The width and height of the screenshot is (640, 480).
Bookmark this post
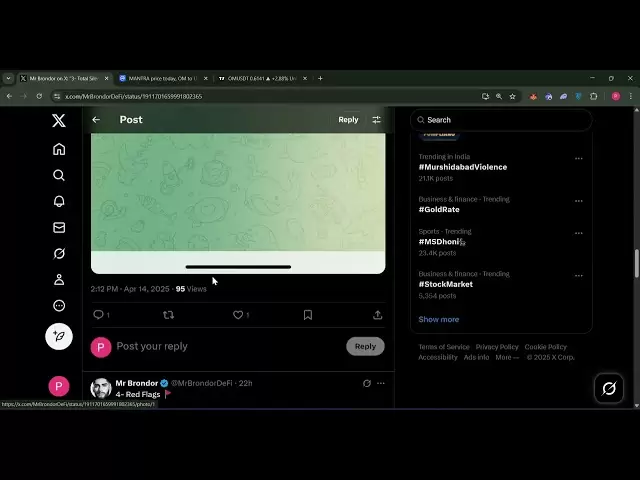click(x=308, y=315)
